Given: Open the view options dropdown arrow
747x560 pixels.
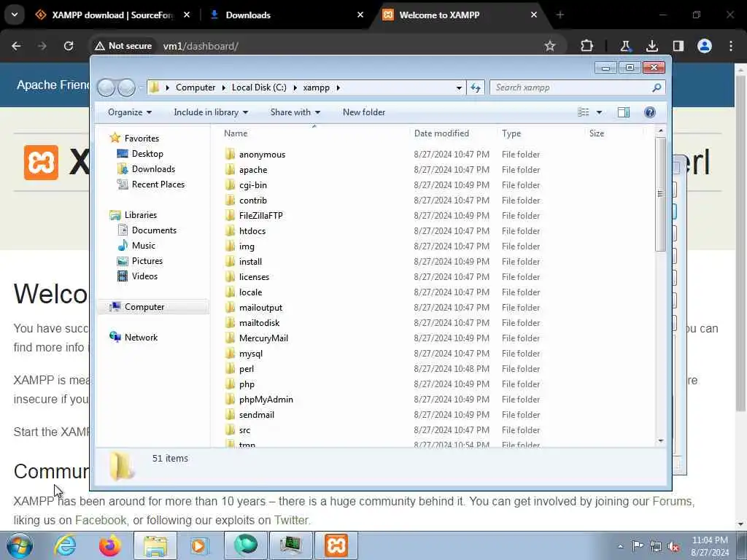Looking at the screenshot, I should [x=599, y=112].
